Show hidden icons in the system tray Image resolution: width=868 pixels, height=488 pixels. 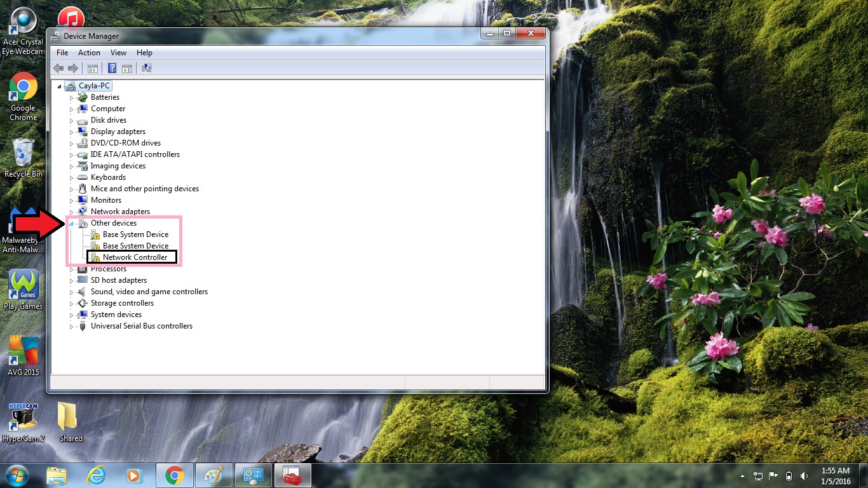click(743, 476)
